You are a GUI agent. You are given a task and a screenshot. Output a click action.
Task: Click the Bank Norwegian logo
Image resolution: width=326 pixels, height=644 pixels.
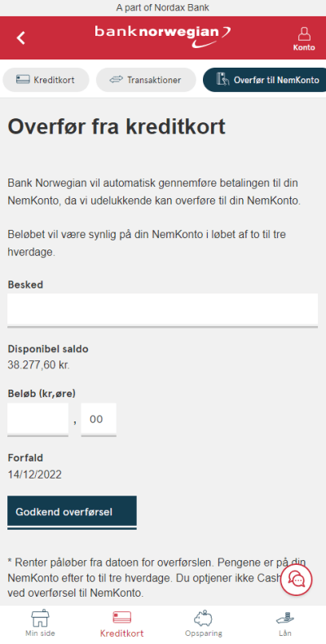pyautogui.click(x=162, y=36)
